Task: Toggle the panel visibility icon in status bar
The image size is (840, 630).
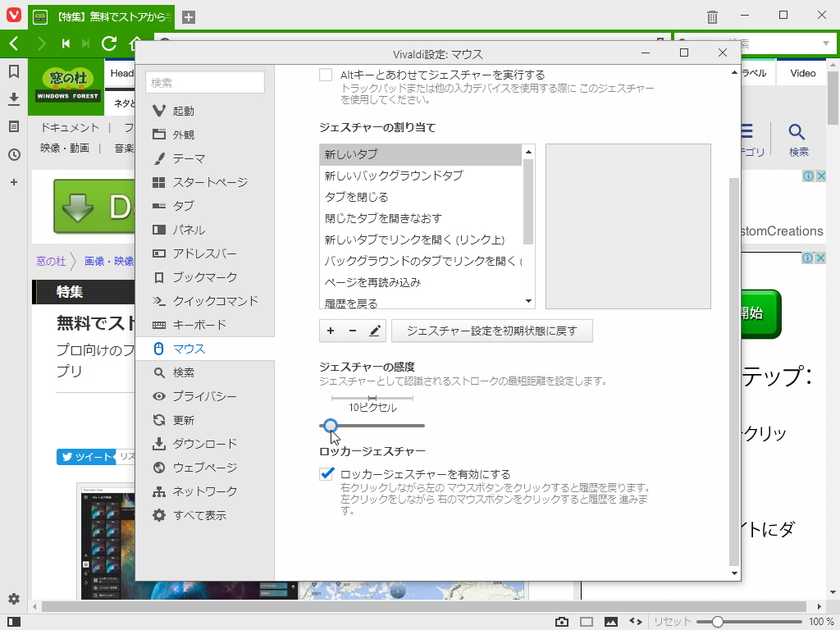Action: coord(14,622)
